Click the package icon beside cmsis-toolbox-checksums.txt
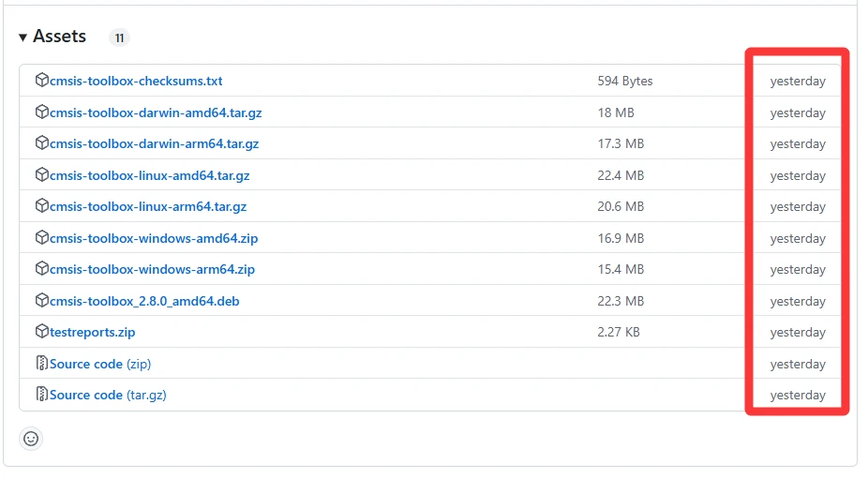 41,81
